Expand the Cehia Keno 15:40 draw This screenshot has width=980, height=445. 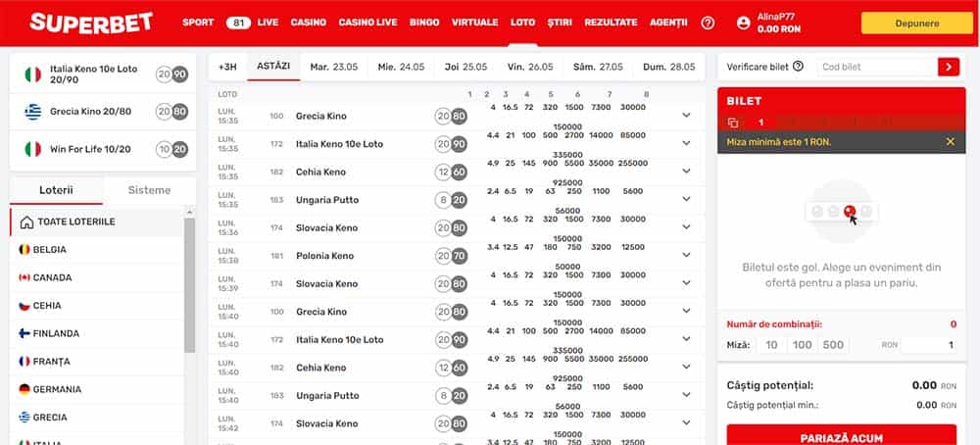[x=686, y=367]
